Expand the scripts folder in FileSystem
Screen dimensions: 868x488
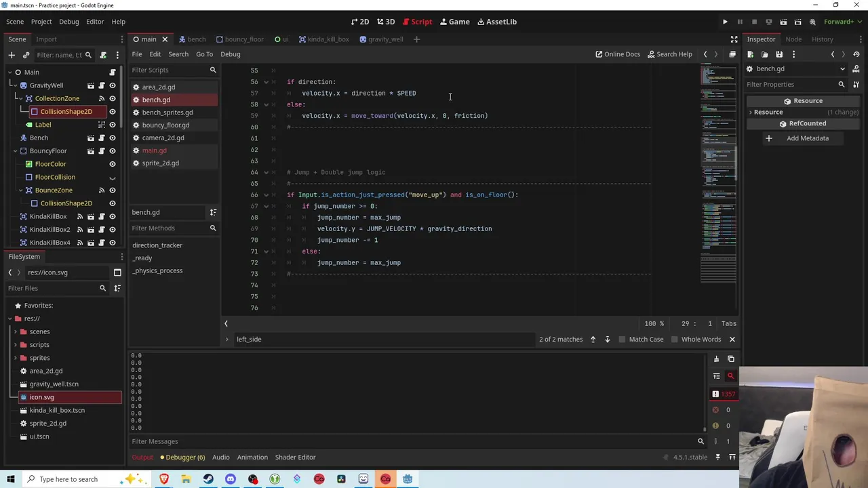[15, 345]
